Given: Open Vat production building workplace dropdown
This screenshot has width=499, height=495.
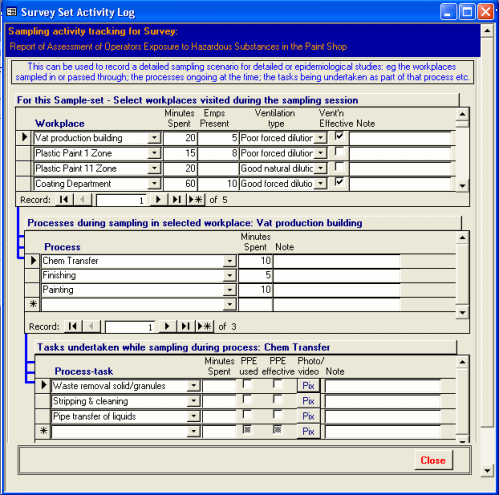Looking at the screenshot, I should (154, 138).
